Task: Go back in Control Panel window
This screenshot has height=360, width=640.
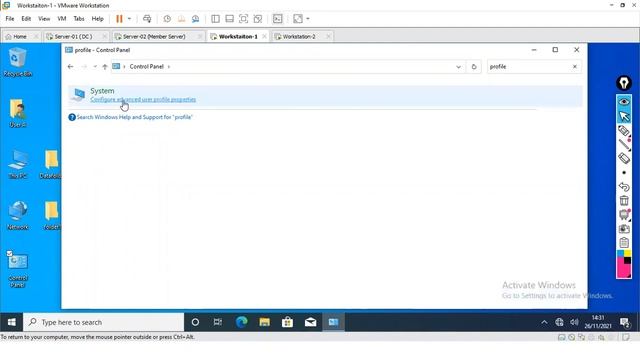Action: coord(70,67)
